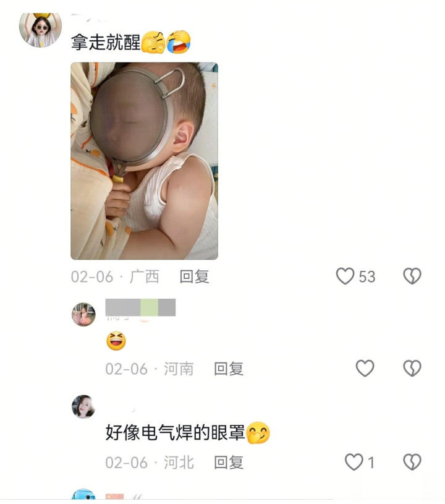Select the 拿走就醒 comment text
The width and height of the screenshot is (445, 504).
pos(106,42)
